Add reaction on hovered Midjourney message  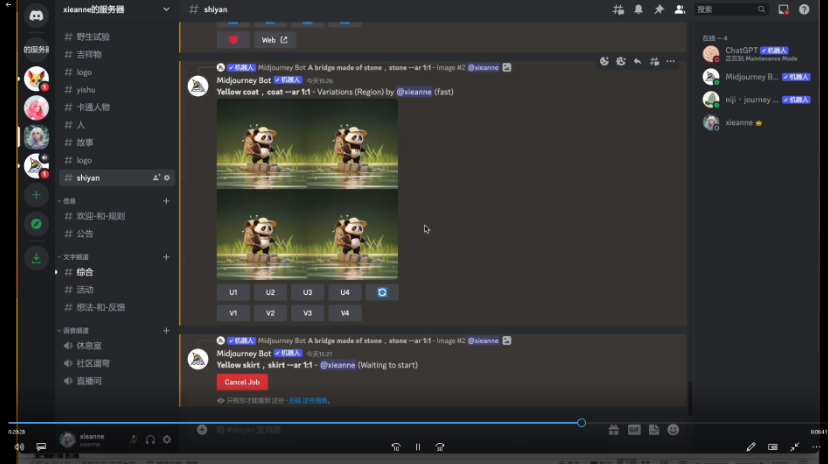coord(604,61)
